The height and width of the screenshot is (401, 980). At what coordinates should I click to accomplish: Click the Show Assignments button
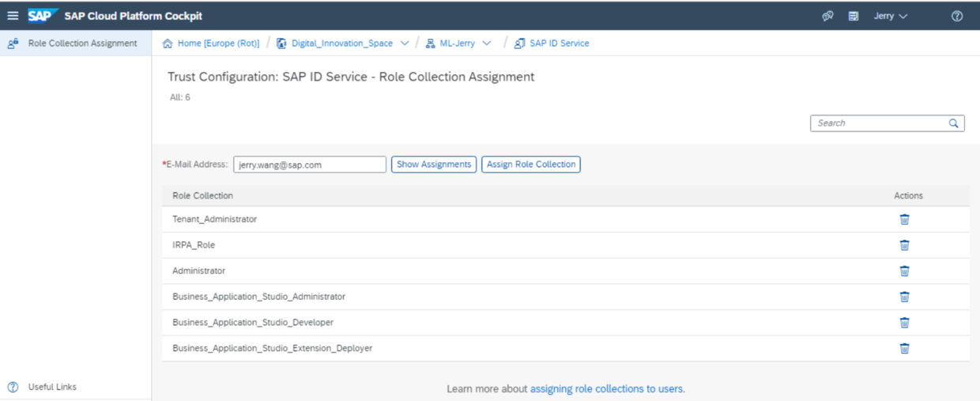point(434,165)
